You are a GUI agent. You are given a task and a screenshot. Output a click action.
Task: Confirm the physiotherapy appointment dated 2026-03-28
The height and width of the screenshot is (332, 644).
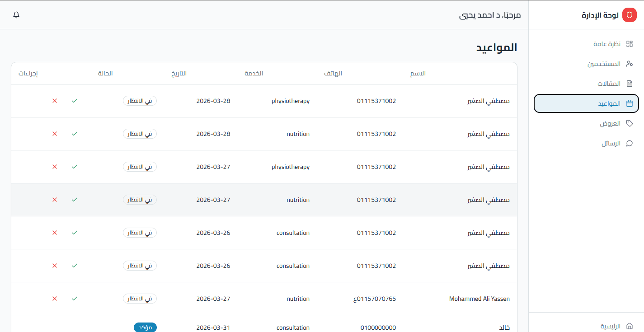click(75, 101)
